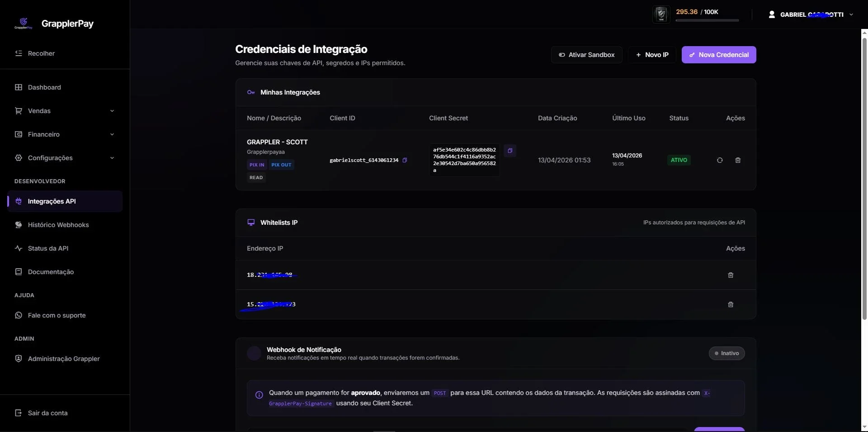
Task: Copy the Client ID gabrielscott_6143061234
Action: click(x=405, y=160)
